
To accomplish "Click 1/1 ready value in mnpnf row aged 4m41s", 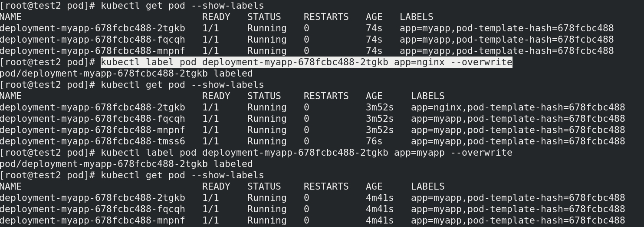I will (210, 220).
